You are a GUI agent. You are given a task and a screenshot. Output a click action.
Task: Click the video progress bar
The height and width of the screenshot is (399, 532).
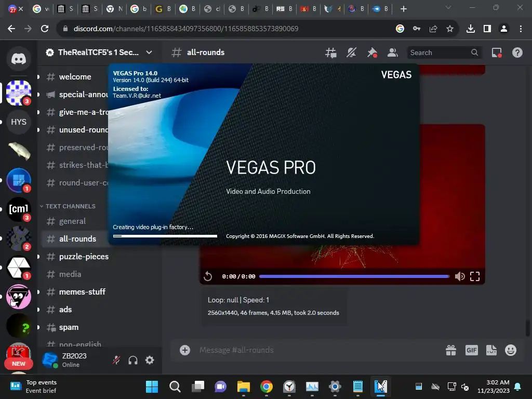pyautogui.click(x=354, y=276)
